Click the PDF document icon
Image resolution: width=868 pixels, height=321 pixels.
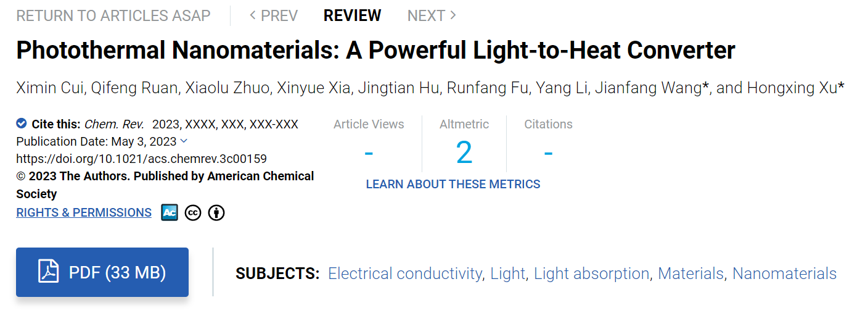[49, 272]
